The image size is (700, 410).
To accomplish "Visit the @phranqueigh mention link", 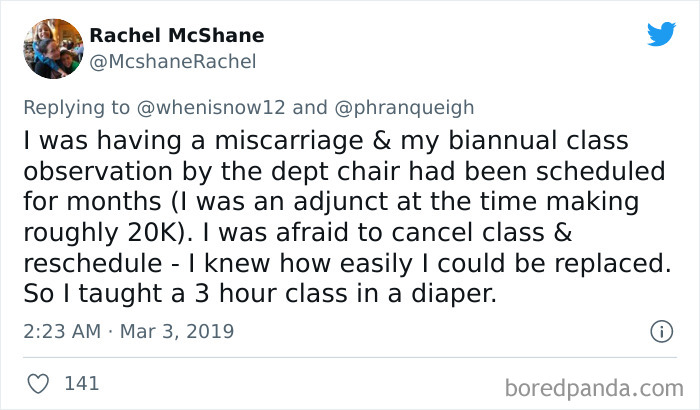I will [403, 107].
